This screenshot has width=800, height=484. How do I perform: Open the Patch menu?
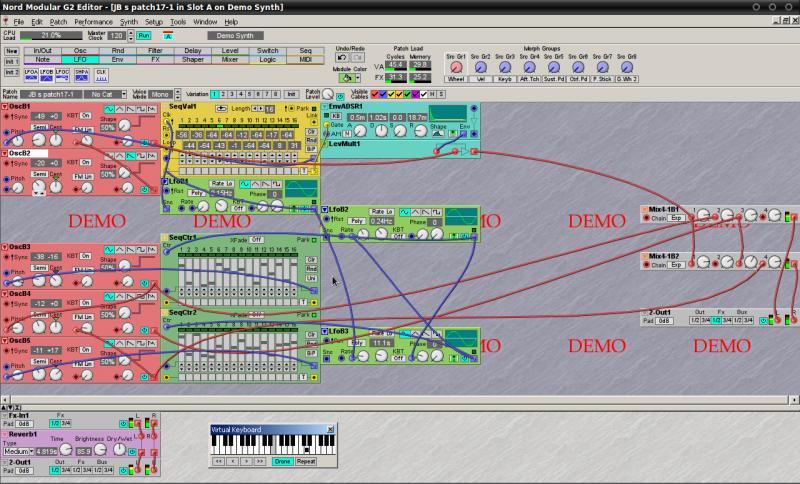pos(58,22)
